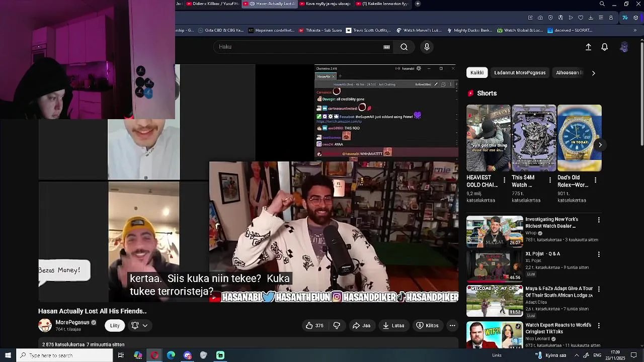Open on-screen keyboard icon in search box
The height and width of the screenshot is (362, 644).
386,47
